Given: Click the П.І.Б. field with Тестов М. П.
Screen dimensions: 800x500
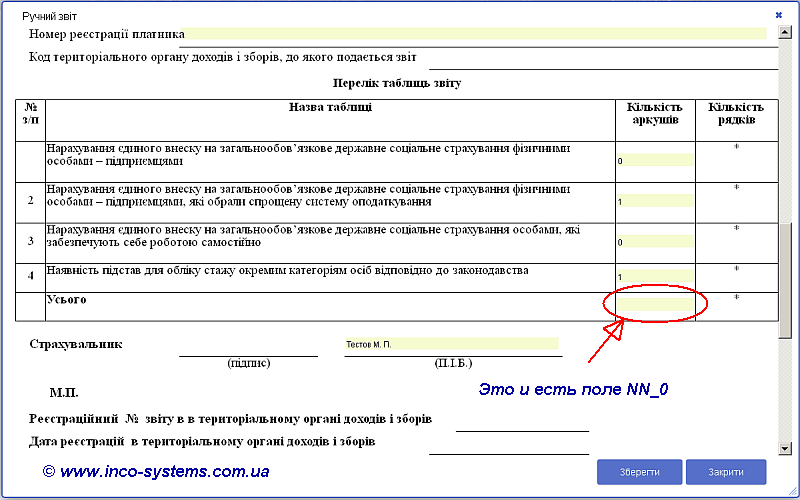Looking at the screenshot, I should pos(452,344).
